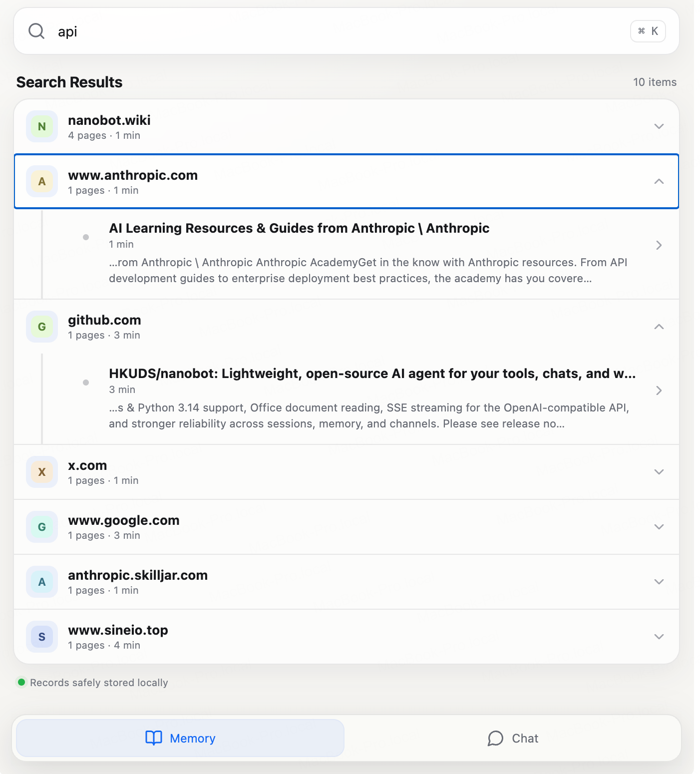Select the anthropic.skilljar.com domain title
Viewport: 700px width, 774px height.
pos(138,575)
